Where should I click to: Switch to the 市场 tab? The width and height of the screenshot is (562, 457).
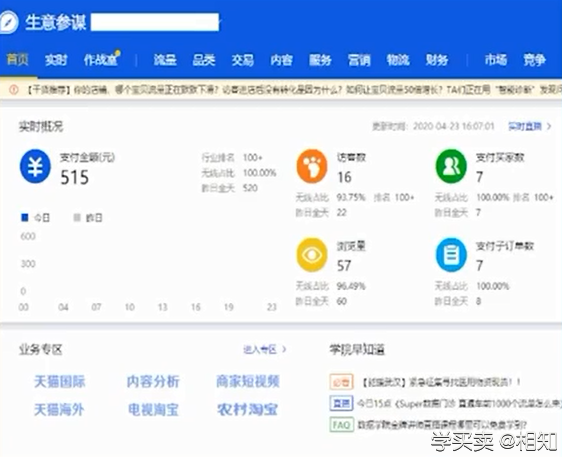click(496, 60)
